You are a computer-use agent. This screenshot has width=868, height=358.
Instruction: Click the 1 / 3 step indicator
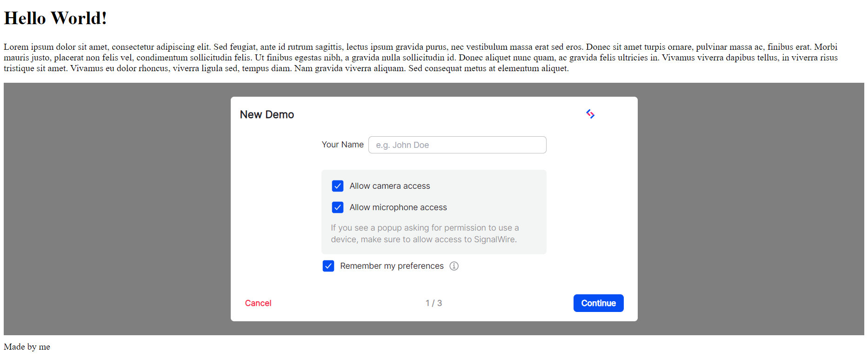[434, 303]
